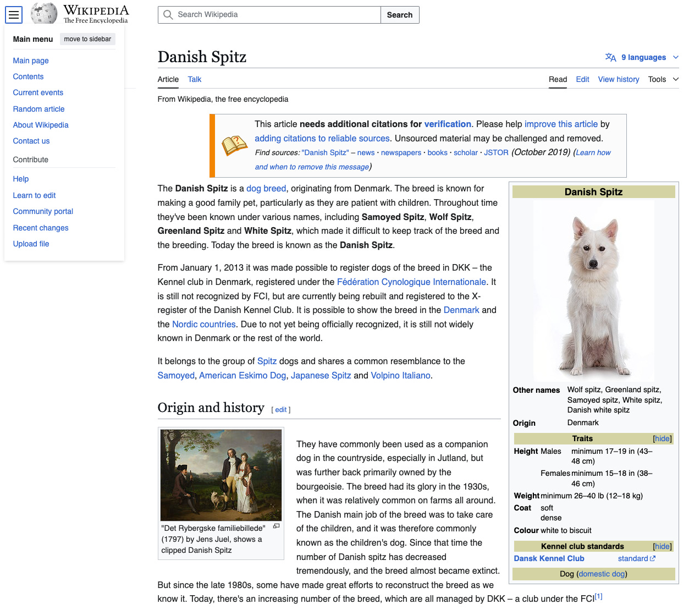The height and width of the screenshot is (615, 700).
Task: Click the Wikipedia globe logo
Action: coord(44,14)
